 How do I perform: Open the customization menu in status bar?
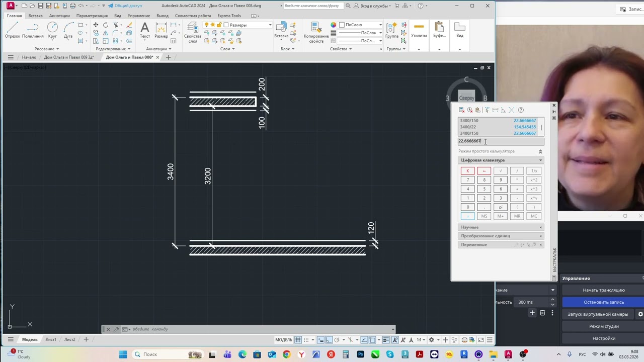(490, 340)
